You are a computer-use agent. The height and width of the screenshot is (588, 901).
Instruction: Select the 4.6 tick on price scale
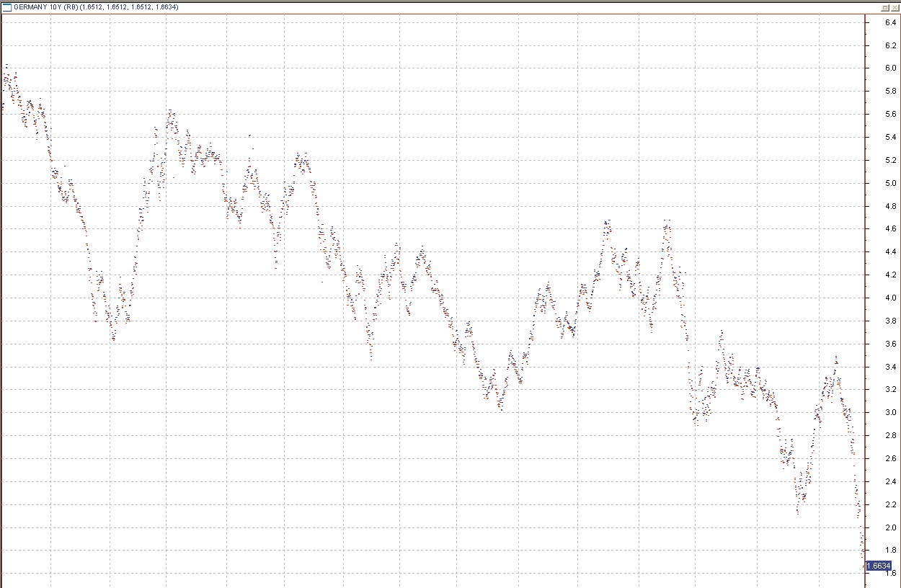[x=890, y=229]
